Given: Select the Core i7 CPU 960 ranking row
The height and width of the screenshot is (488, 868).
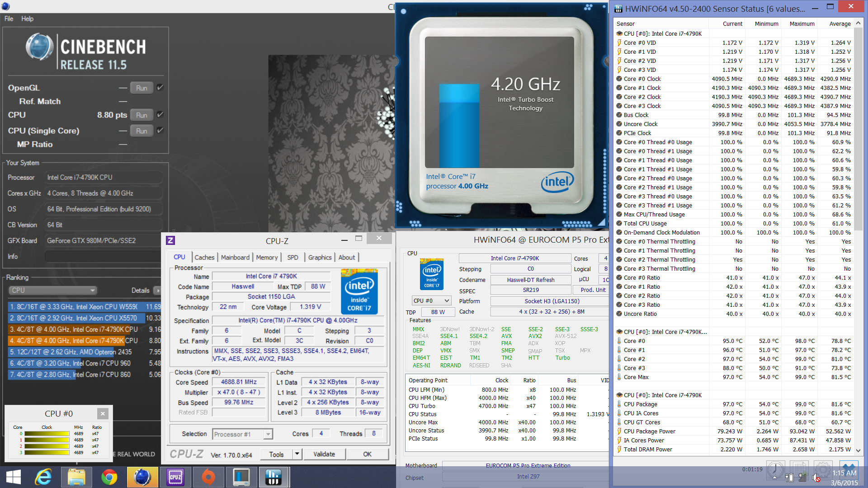Looking at the screenshot, I should pos(84,363).
